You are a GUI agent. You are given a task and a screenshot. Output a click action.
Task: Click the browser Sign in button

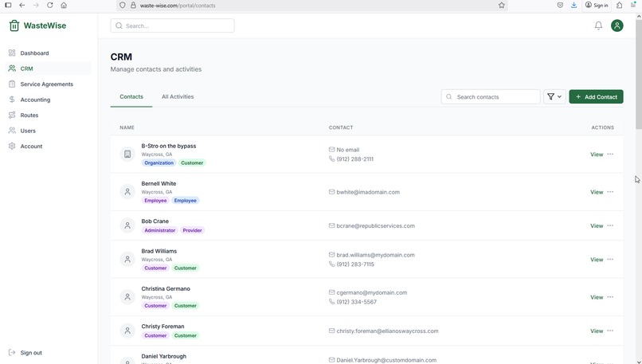click(597, 6)
